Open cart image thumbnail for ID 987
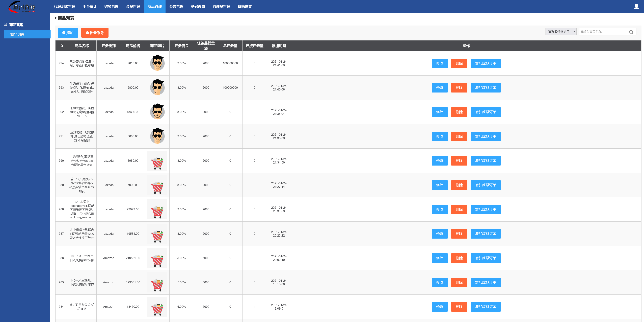Screen dimensions: 644x322 click(157, 234)
